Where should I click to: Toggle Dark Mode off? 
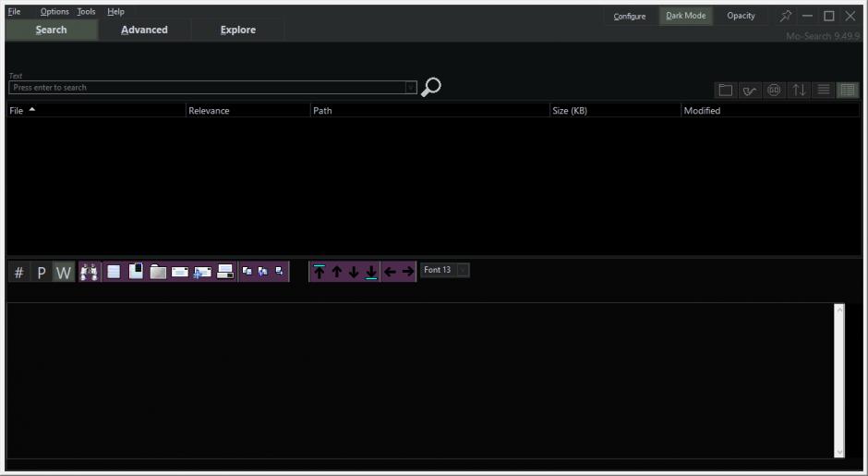click(686, 16)
